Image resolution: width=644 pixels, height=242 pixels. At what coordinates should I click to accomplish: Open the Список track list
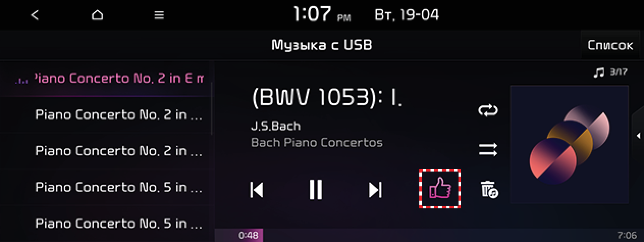click(x=610, y=45)
